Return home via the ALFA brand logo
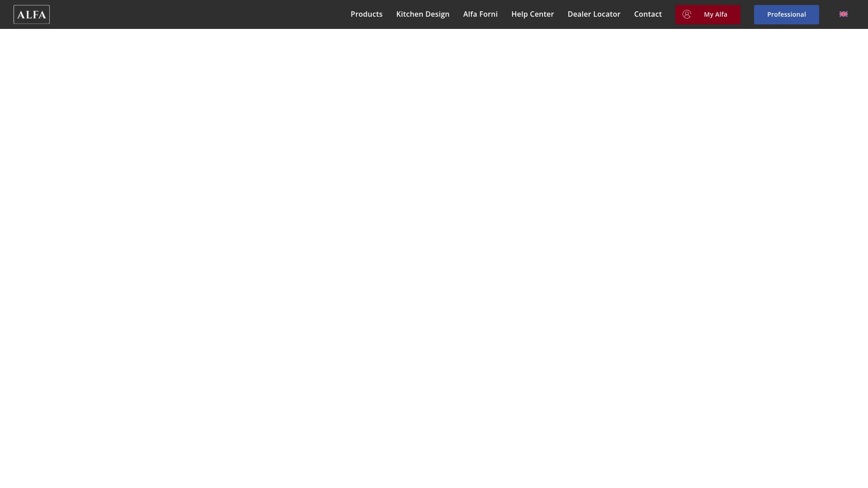The image size is (868, 488). (32, 14)
